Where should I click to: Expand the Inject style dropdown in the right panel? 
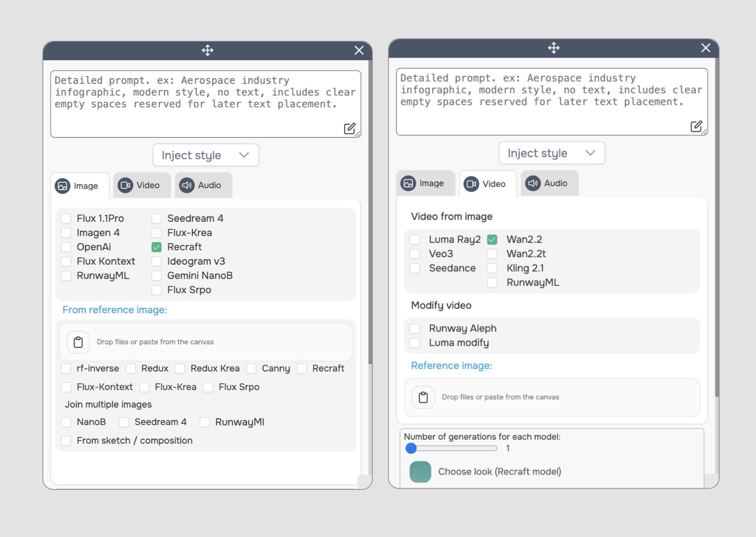click(552, 153)
